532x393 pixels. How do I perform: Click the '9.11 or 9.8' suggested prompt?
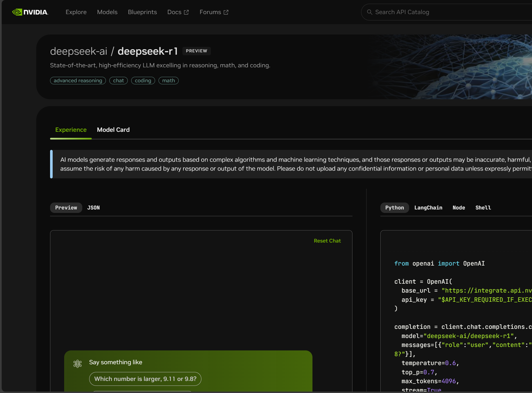point(145,379)
